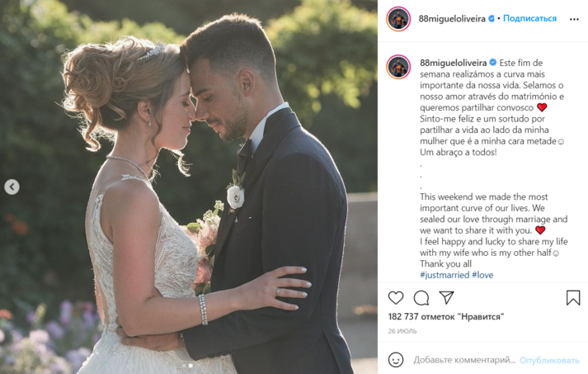Open 88migueloliveira username in caption
Screen dimensions: 588x374
[x=453, y=63]
